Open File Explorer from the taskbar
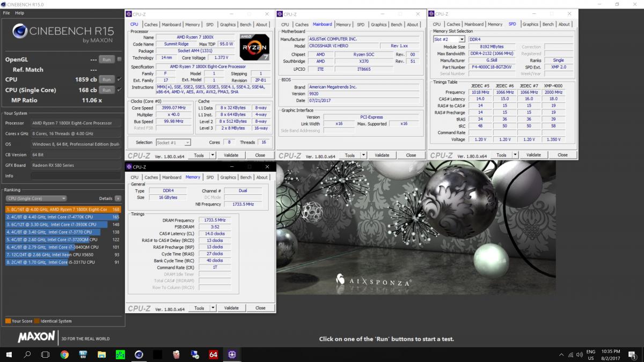 [101, 354]
